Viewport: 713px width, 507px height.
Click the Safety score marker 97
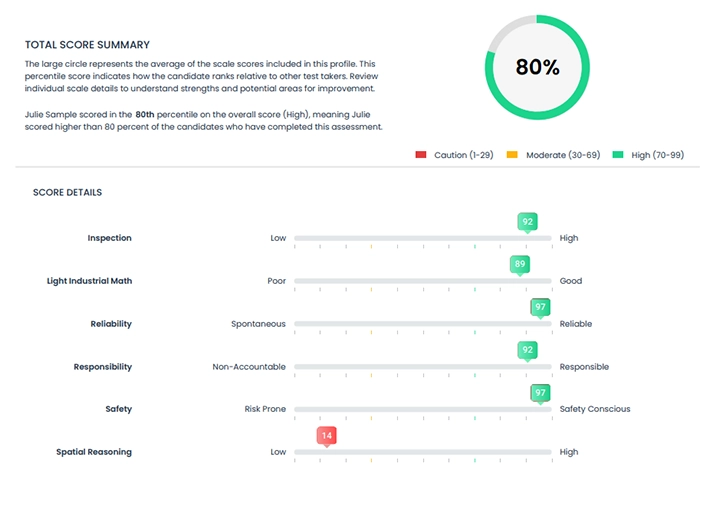540,393
